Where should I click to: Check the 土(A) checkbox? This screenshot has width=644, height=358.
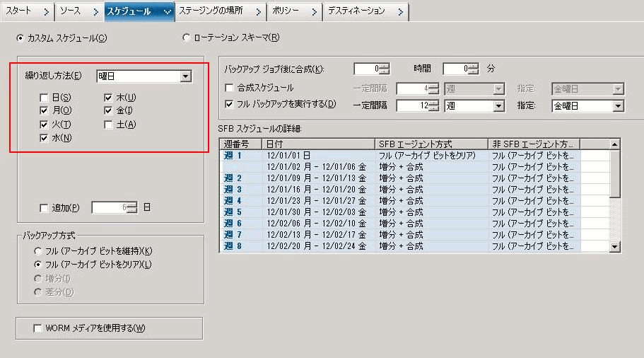pos(108,125)
